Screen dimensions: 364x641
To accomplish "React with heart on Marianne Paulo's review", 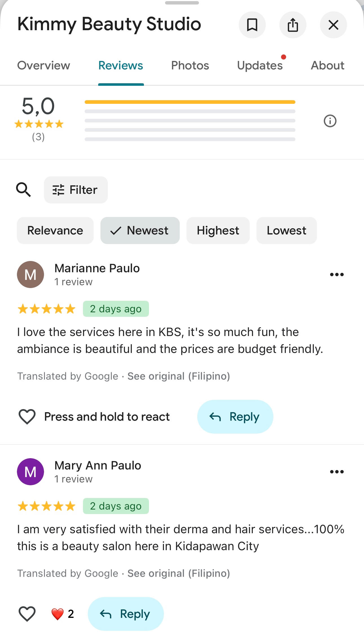I will click(x=27, y=417).
